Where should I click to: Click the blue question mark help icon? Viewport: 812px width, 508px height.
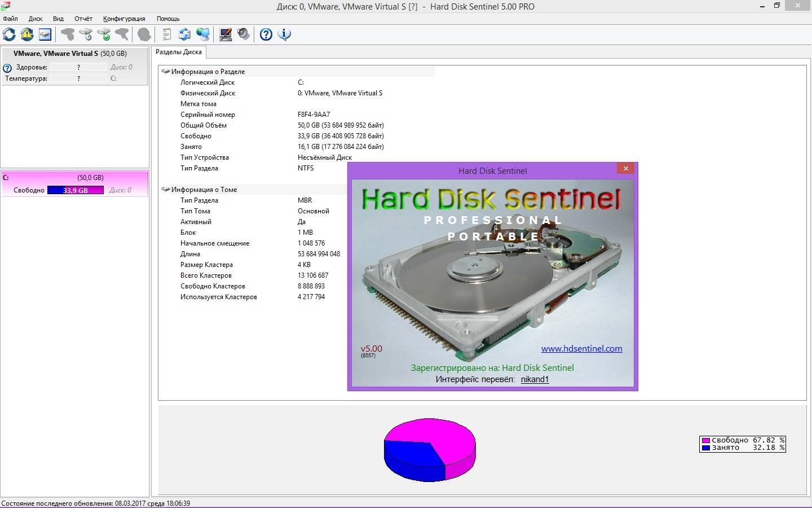[x=266, y=34]
